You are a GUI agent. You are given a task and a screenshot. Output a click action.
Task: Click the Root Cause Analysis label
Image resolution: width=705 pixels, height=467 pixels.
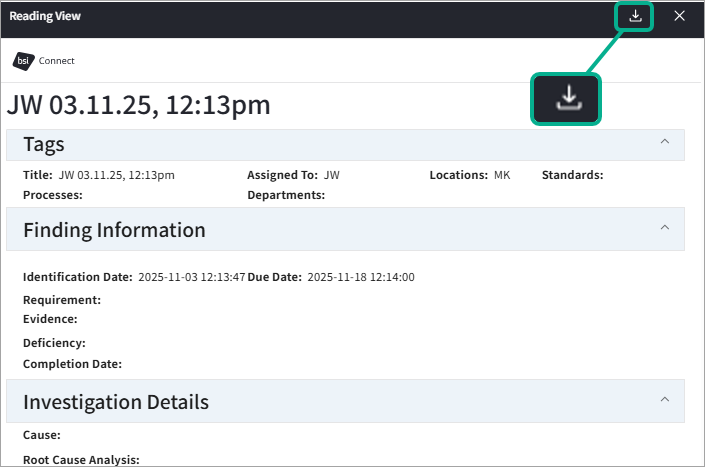[81, 460]
